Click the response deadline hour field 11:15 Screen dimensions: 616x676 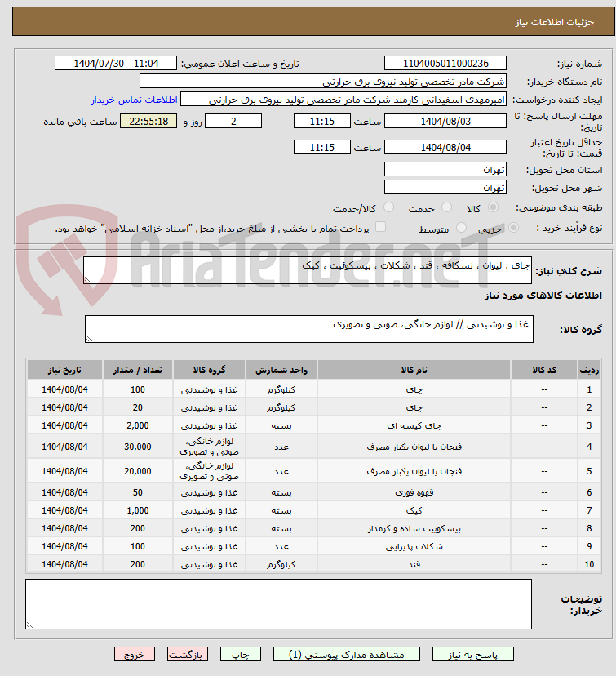(x=321, y=121)
